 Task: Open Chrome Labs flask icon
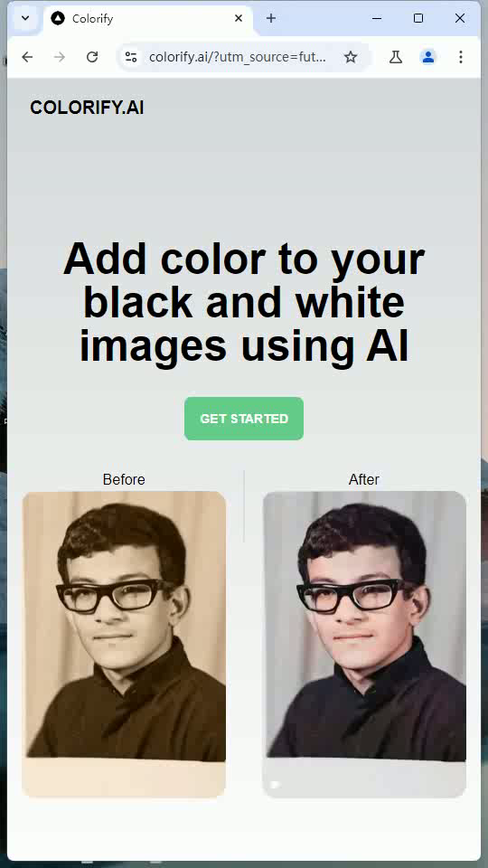coord(396,57)
